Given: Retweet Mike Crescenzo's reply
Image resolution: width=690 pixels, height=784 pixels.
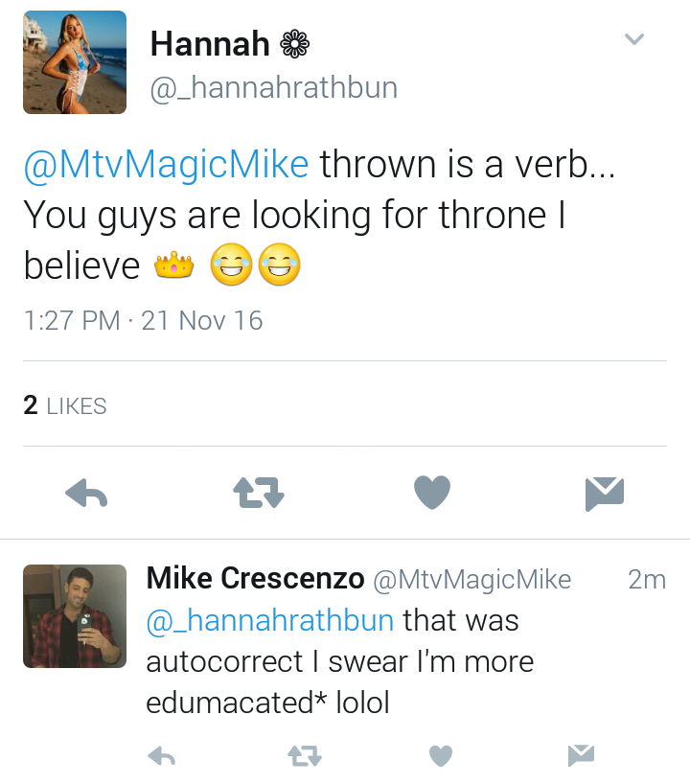Looking at the screenshot, I should click(305, 756).
